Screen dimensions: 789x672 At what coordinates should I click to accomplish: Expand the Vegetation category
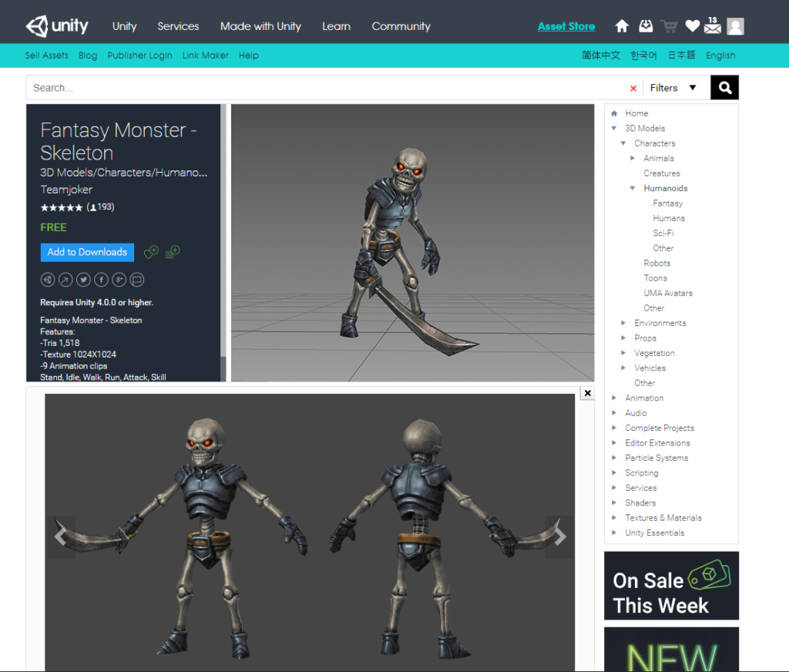point(623,353)
